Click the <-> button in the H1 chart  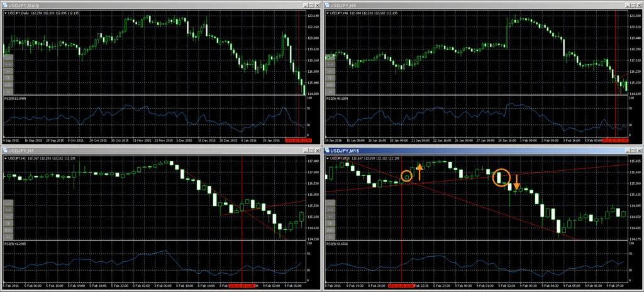click(x=8, y=210)
